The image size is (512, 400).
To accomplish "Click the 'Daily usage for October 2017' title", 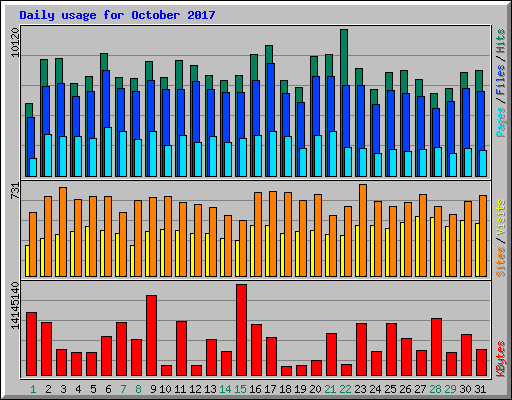I will (117, 15).
